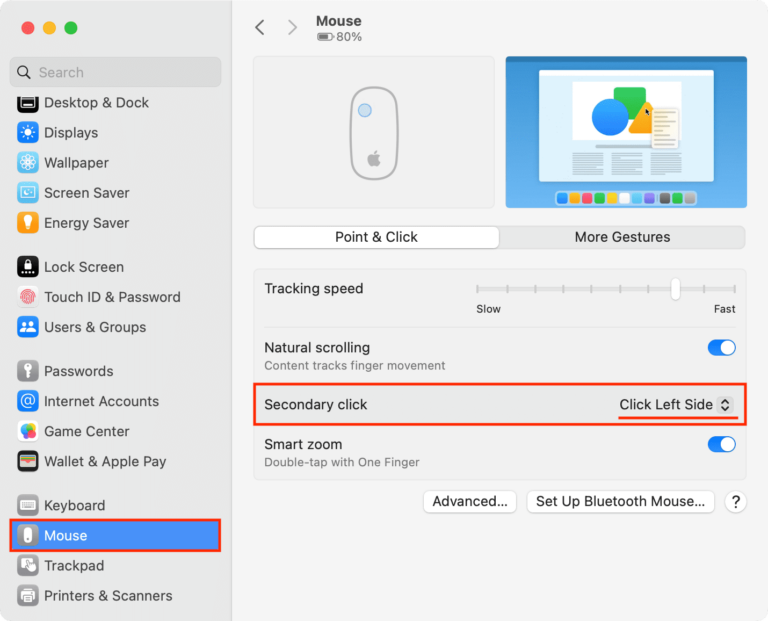Click Set Up Bluetooth Mouse… button
Viewport: 768px width, 621px height.
pyautogui.click(x=621, y=502)
